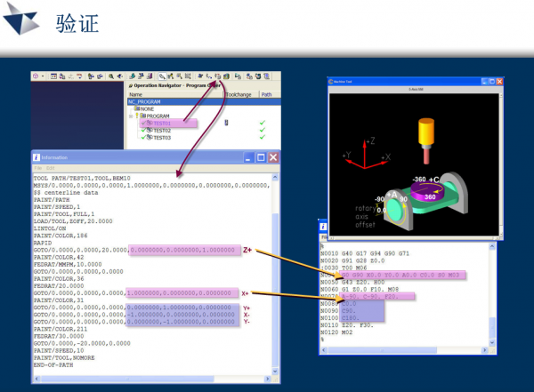Click the Path column header
534x392 pixels.
(265, 93)
